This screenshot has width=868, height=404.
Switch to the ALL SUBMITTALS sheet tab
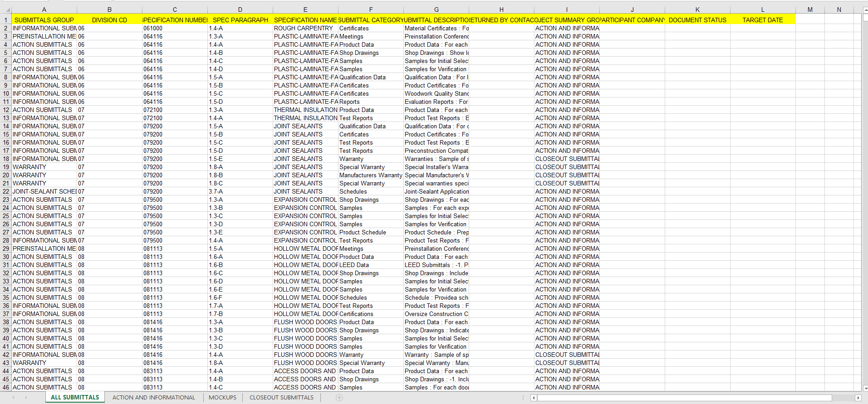(x=75, y=398)
